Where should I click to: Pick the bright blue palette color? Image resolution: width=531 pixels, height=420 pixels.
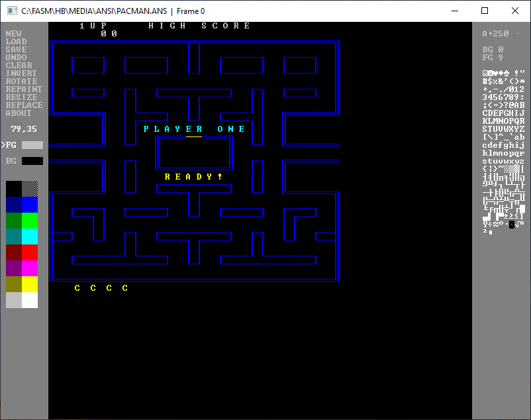pyautogui.click(x=30, y=205)
